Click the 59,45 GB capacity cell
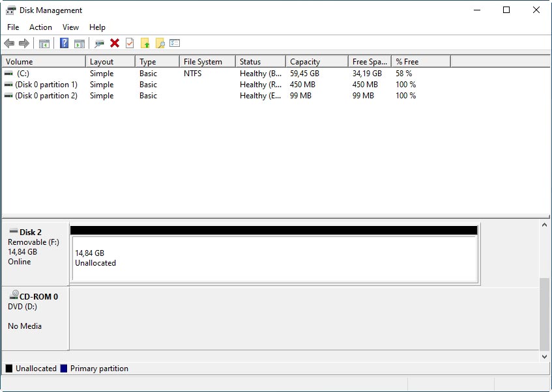 [x=304, y=74]
